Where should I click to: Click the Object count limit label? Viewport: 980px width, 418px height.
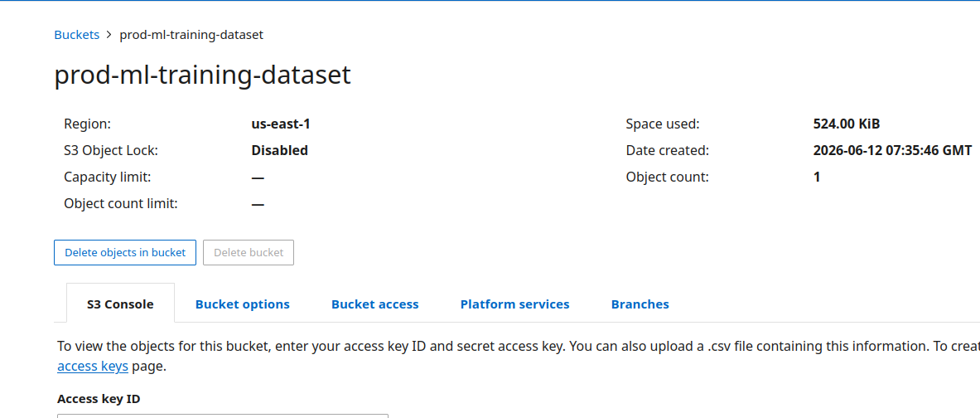click(x=121, y=203)
